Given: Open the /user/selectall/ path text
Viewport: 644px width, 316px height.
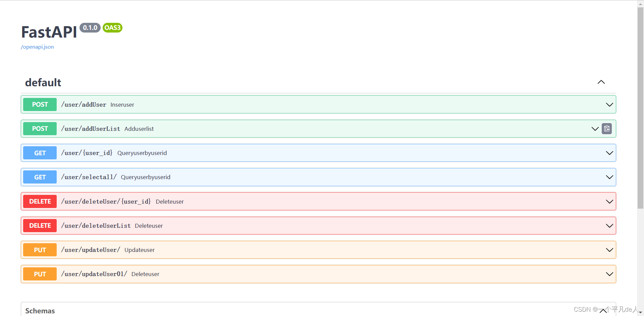Looking at the screenshot, I should click(x=89, y=177).
